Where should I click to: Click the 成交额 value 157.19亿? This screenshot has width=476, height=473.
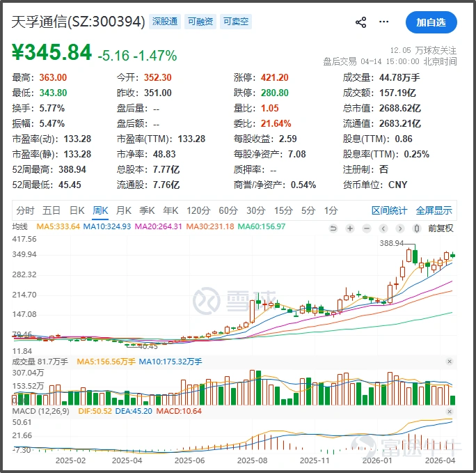(397, 93)
